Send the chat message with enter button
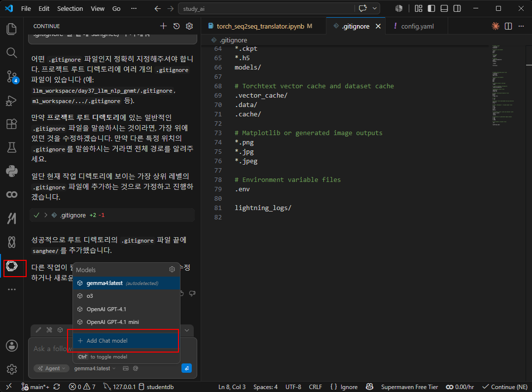532x392 pixels. [186, 368]
